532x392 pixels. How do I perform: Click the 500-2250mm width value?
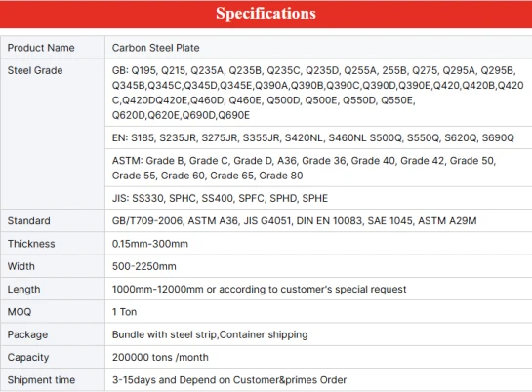click(x=144, y=266)
